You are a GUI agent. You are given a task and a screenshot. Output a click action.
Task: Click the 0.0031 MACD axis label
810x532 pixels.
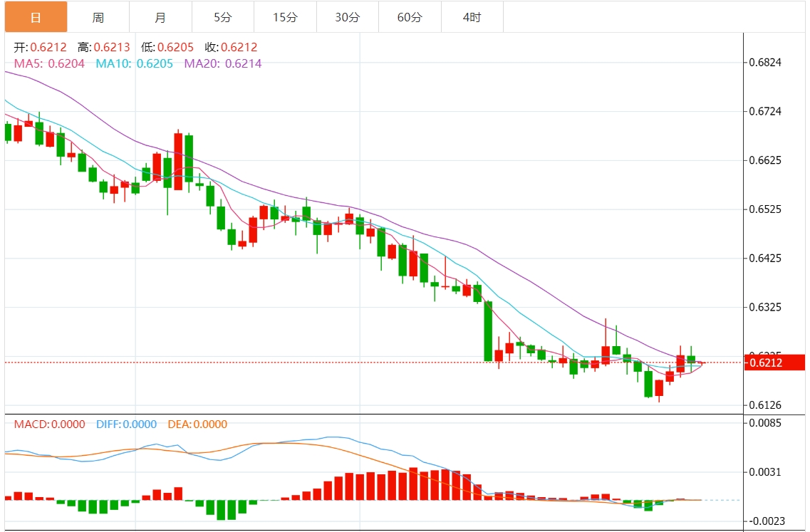click(765, 472)
